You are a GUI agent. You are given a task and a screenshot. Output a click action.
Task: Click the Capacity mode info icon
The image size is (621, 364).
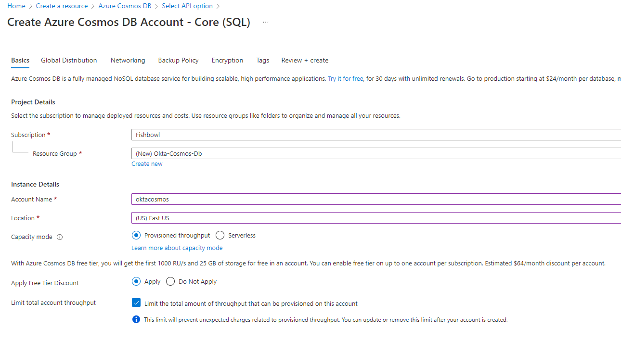60,237
